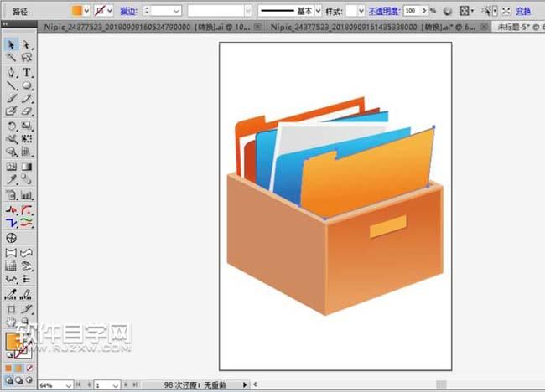Select the Paintbrush tool
Viewport: 545px width, 392px height.
(11, 98)
